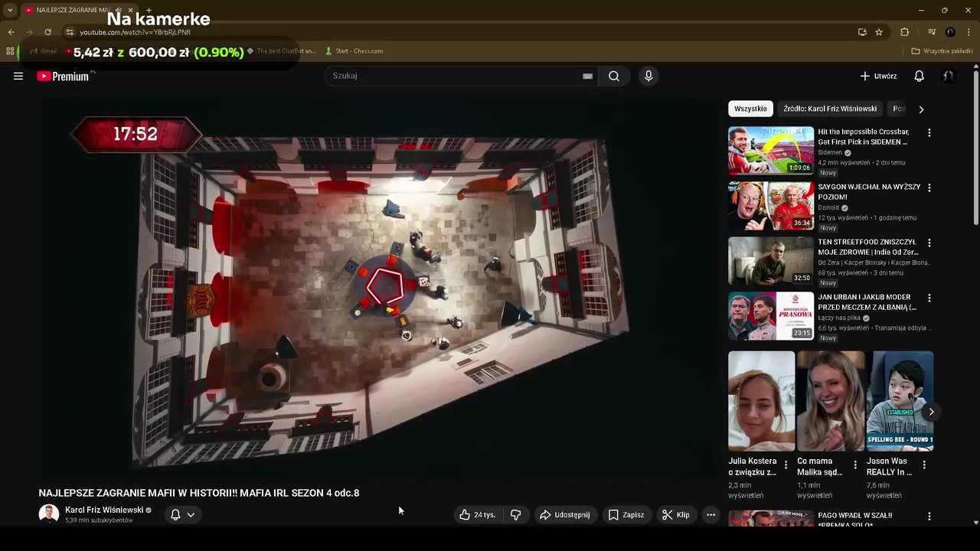
Task: Like the video with 24 tys. thumbs up
Action: (477, 515)
